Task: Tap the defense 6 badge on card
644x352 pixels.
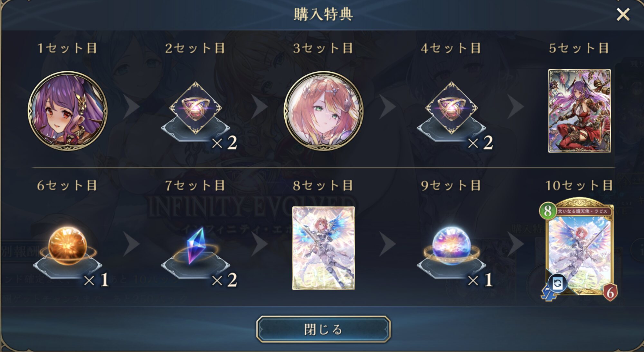Action: (x=610, y=292)
